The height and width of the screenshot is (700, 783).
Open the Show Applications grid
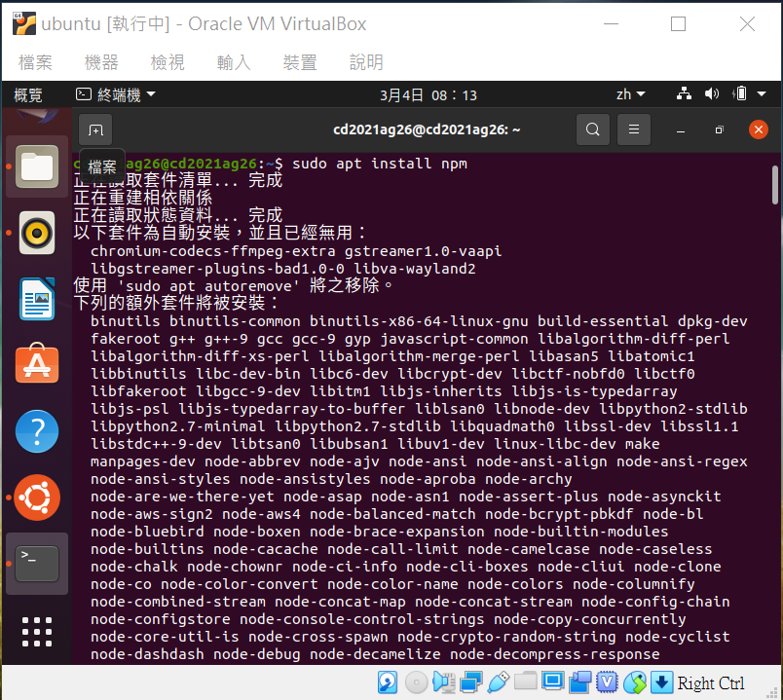point(37,632)
